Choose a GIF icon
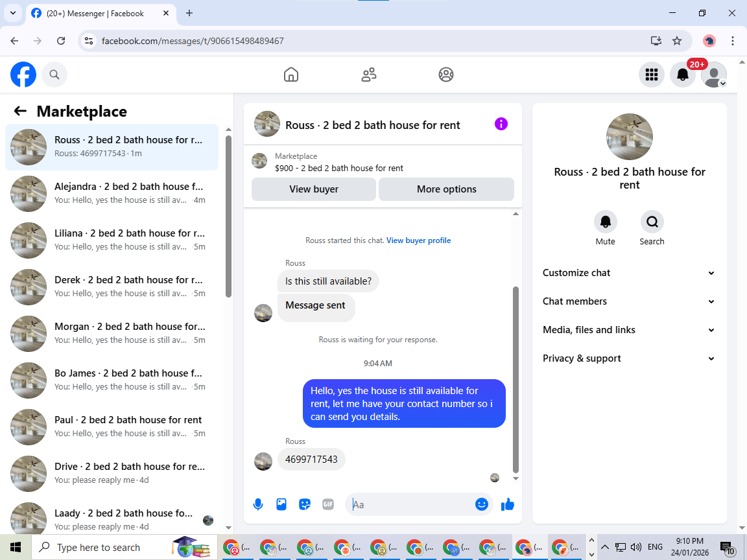747x560 pixels. pyautogui.click(x=327, y=504)
